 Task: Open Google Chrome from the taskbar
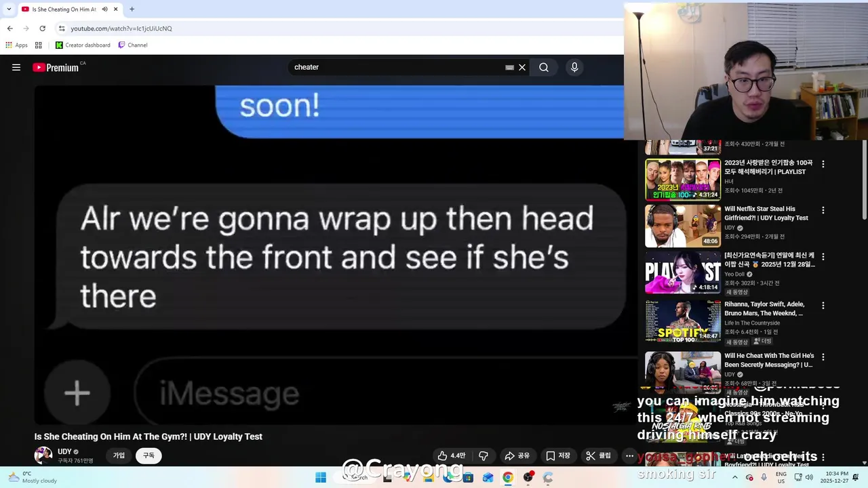pos(507,477)
